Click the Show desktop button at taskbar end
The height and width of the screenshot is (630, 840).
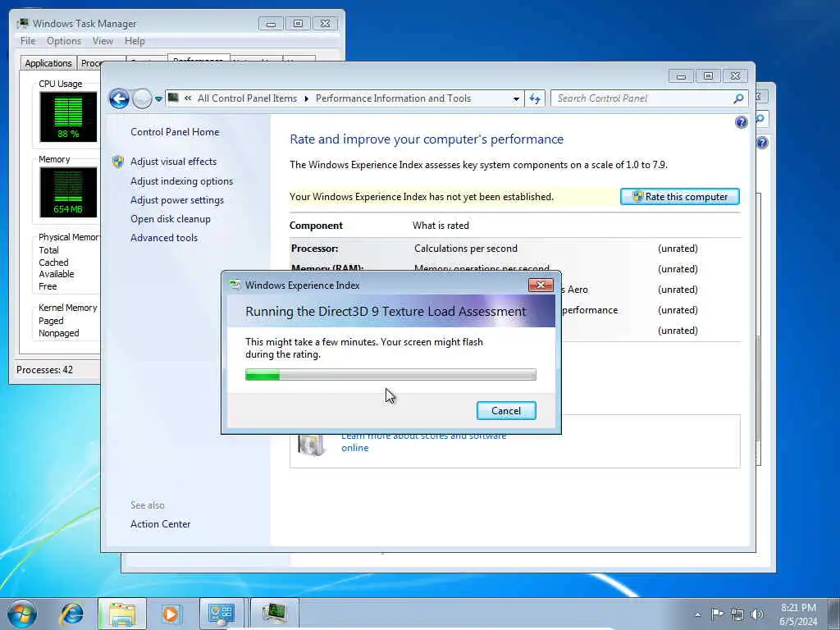(833, 614)
